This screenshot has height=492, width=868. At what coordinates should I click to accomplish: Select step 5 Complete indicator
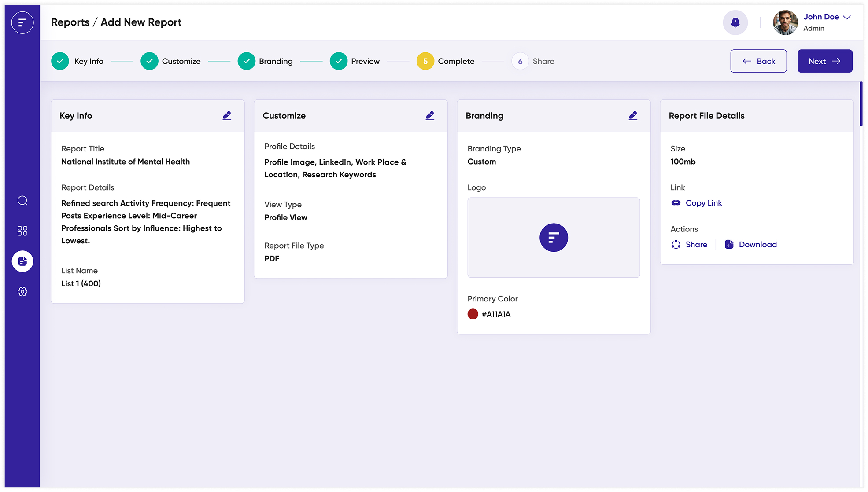[425, 61]
